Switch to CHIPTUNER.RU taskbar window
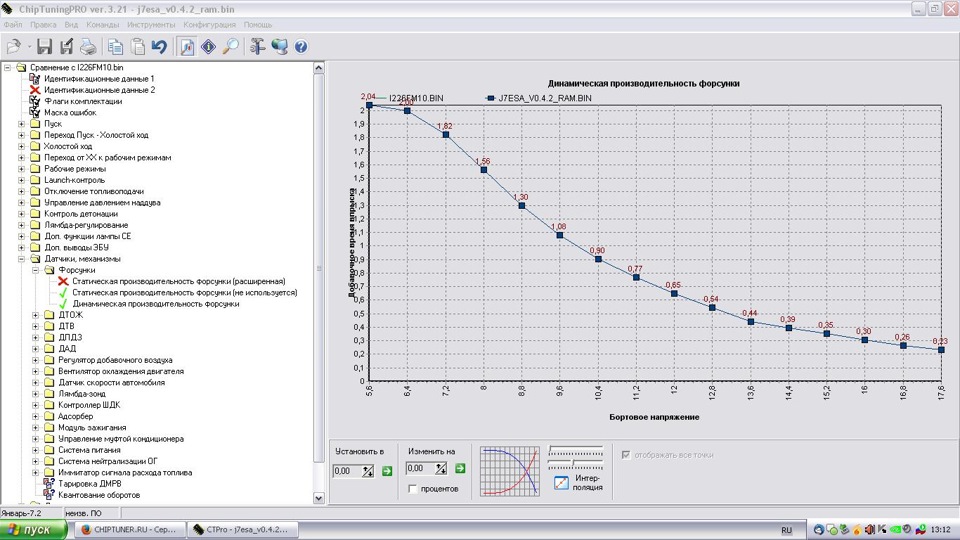The height and width of the screenshot is (540, 960). pyautogui.click(x=129, y=530)
